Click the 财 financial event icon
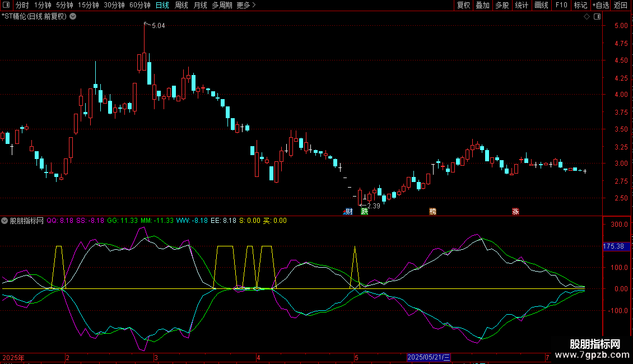 (x=348, y=211)
